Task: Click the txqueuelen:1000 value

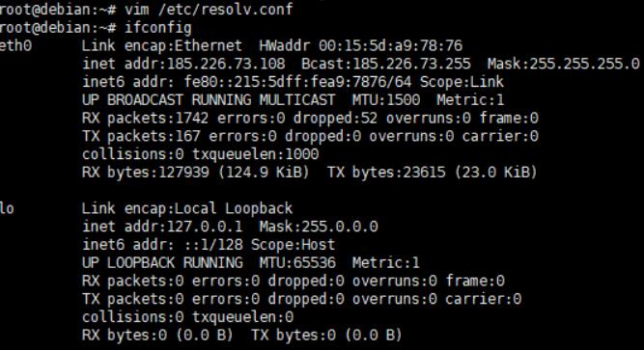Action: click(256, 154)
